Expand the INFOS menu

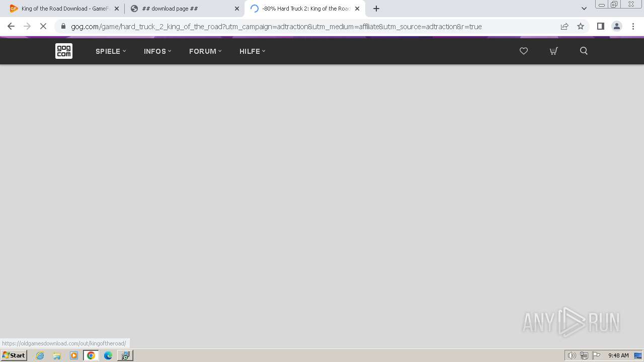[157, 51]
